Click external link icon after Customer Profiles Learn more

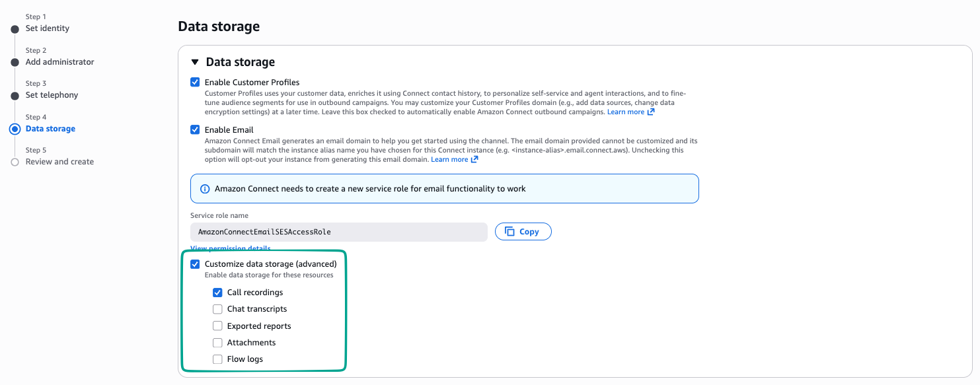(651, 112)
